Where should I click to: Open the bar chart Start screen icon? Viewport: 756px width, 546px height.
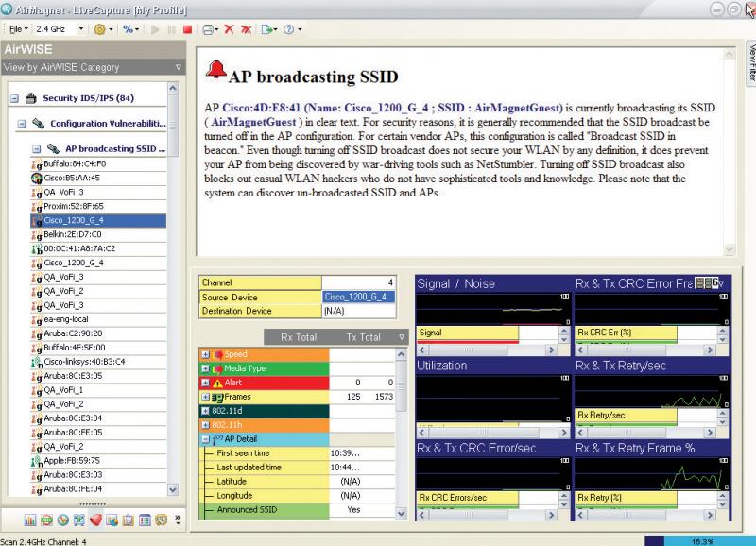click(30, 520)
